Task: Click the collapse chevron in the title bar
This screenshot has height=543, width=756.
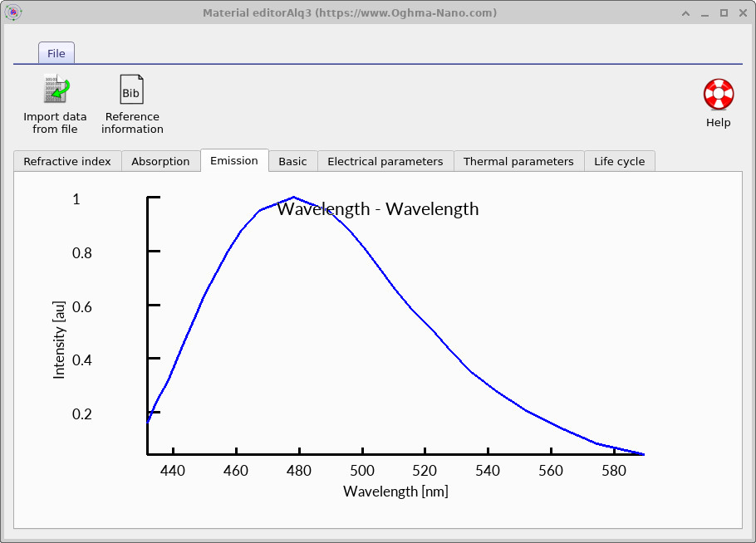Action: (685, 12)
